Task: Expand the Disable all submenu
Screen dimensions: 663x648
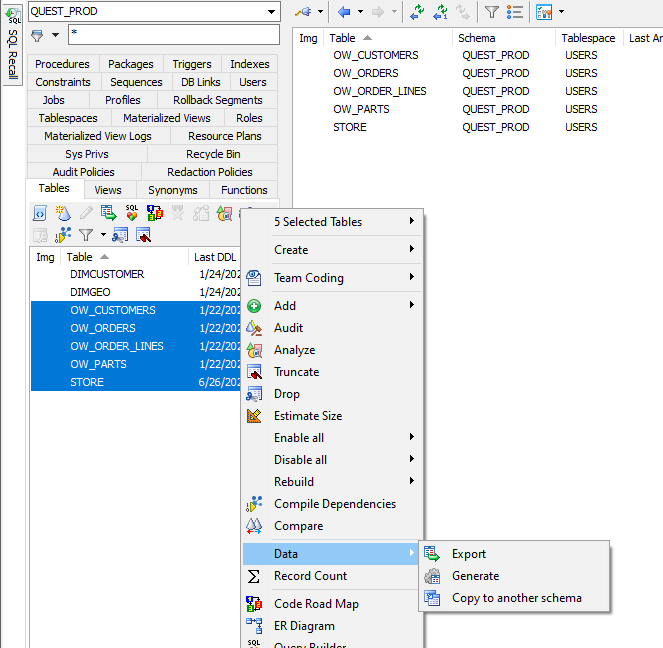Action: (332, 459)
